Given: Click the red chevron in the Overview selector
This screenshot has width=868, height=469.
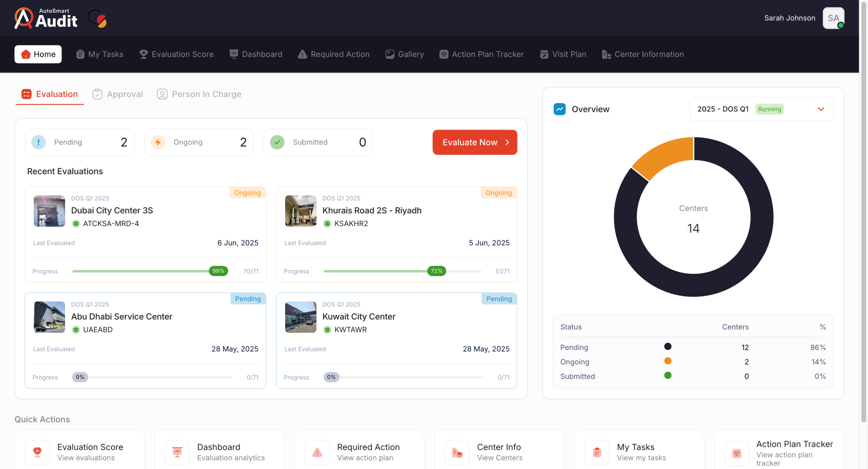Looking at the screenshot, I should pyautogui.click(x=821, y=109).
